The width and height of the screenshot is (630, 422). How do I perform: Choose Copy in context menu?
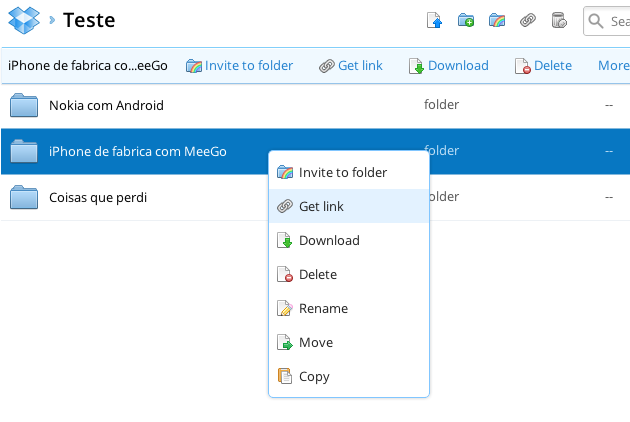pyautogui.click(x=349, y=376)
